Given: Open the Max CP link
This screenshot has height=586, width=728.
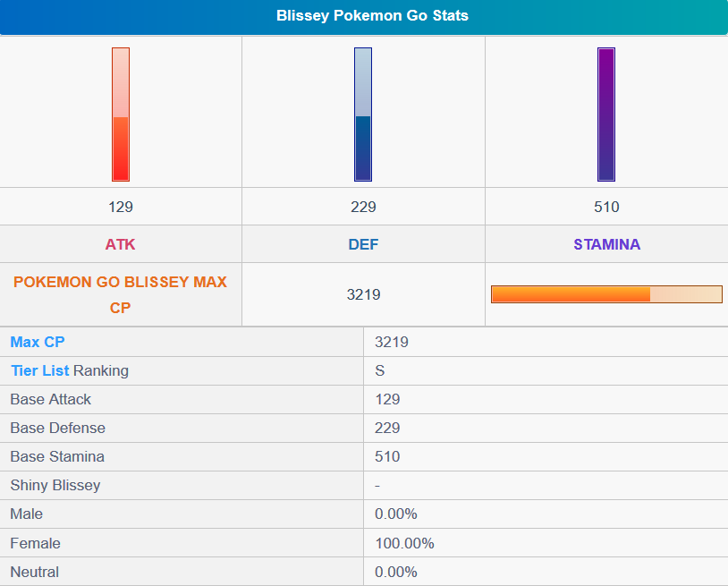Looking at the screenshot, I should (x=38, y=343).
